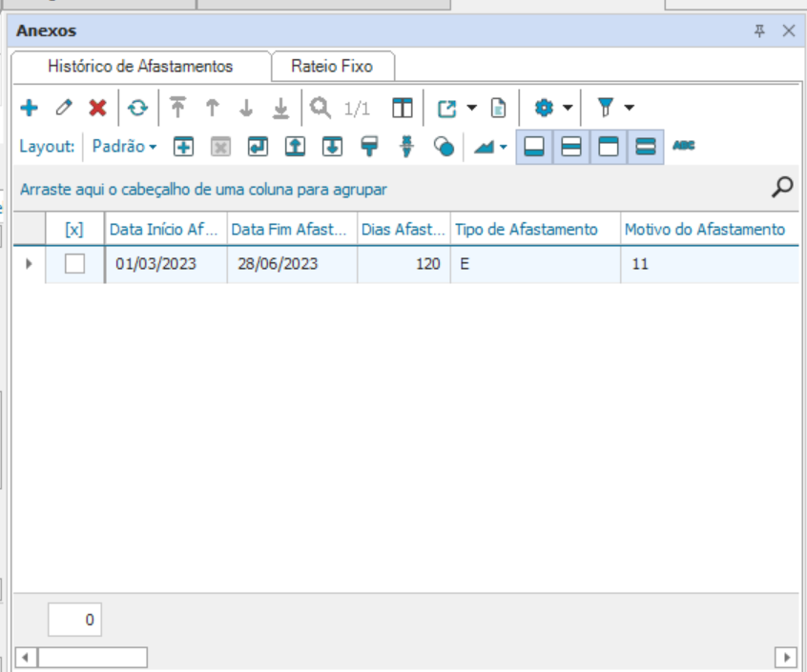The height and width of the screenshot is (672, 807).
Task: Select the cell with 120 days
Action: coord(403,264)
